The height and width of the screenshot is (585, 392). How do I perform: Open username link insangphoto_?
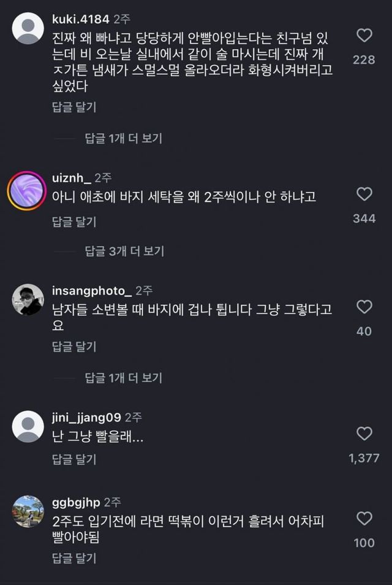tap(92, 290)
